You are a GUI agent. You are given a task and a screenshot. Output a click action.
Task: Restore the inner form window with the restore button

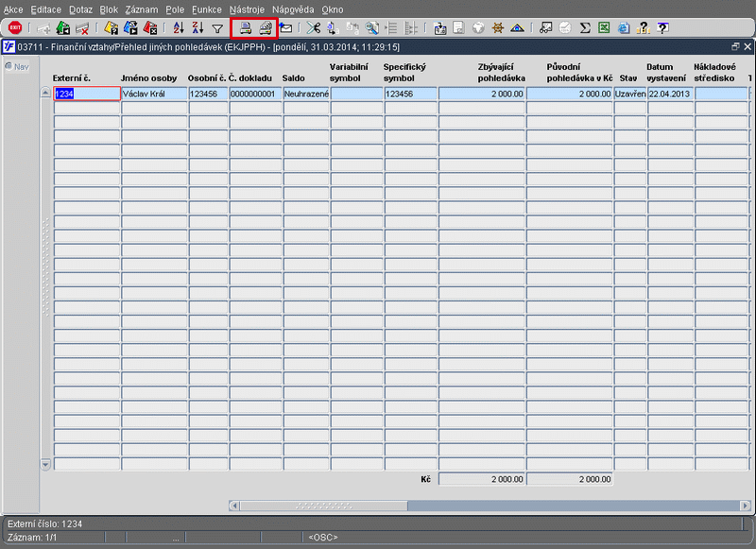coord(735,46)
